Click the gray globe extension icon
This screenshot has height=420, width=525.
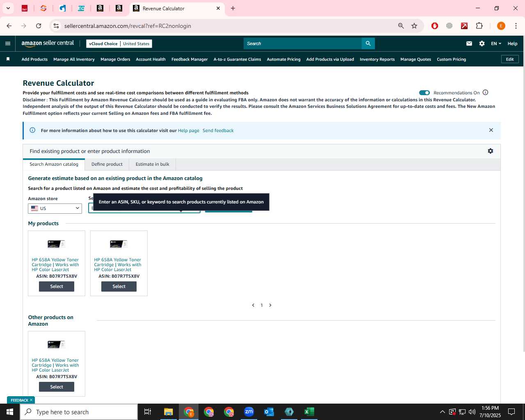click(450, 26)
